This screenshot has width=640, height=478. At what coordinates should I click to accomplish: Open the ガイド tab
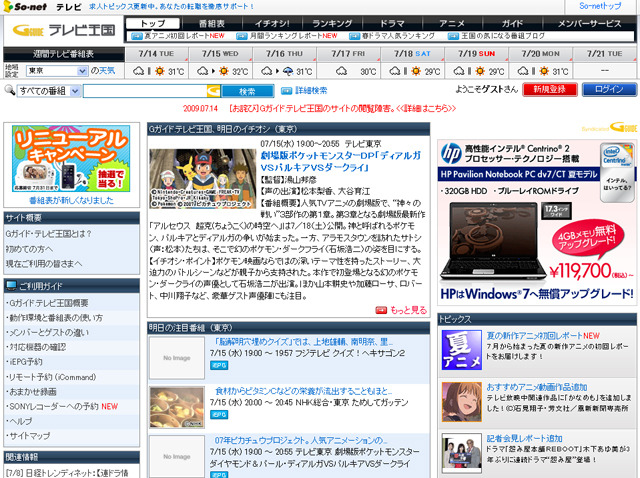click(512, 24)
